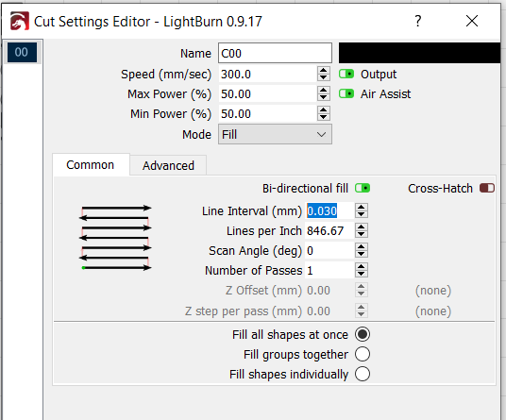The image size is (506, 420).
Task: Open the Mode dropdown showing Fill
Action: [x=275, y=134]
